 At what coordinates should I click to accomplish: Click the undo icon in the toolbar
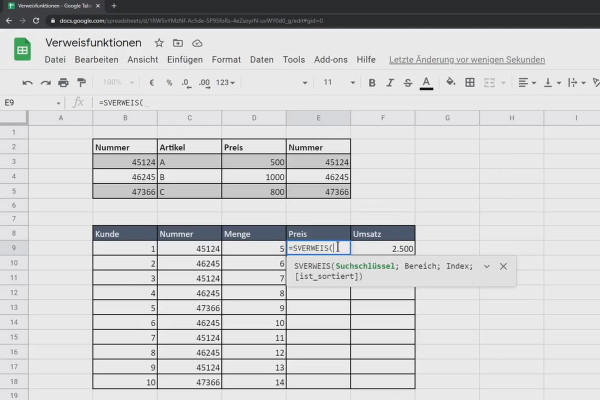point(27,83)
